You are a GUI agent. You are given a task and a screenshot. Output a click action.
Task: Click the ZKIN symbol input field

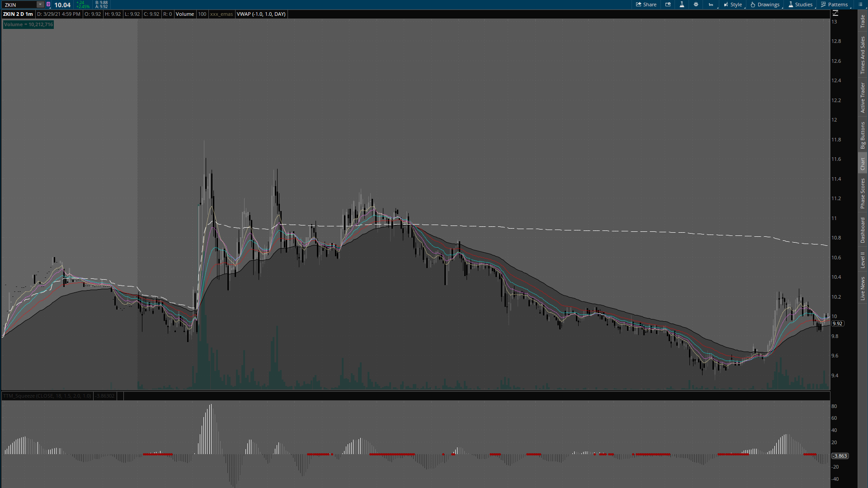(x=19, y=5)
